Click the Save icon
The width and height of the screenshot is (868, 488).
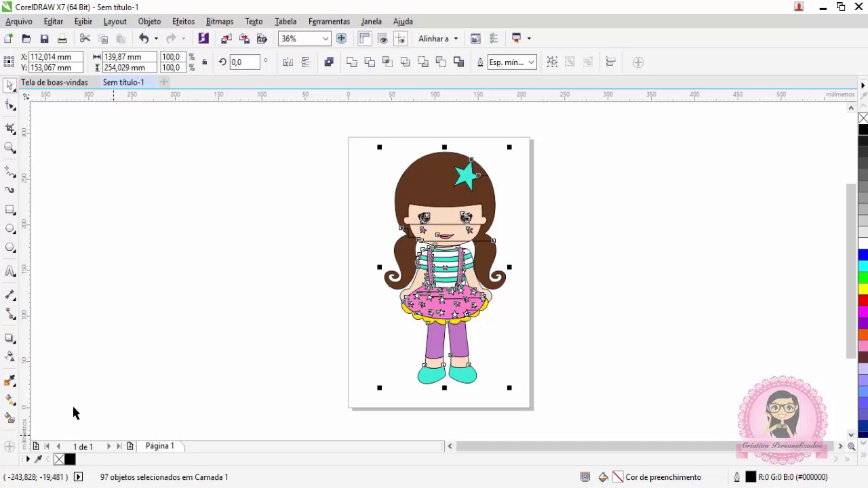[44, 39]
